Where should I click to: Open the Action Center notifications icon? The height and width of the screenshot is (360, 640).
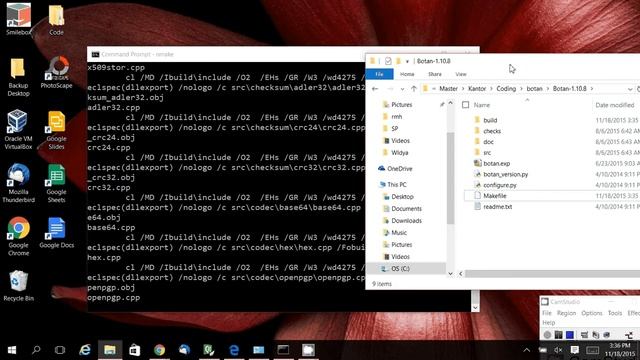coord(575,350)
